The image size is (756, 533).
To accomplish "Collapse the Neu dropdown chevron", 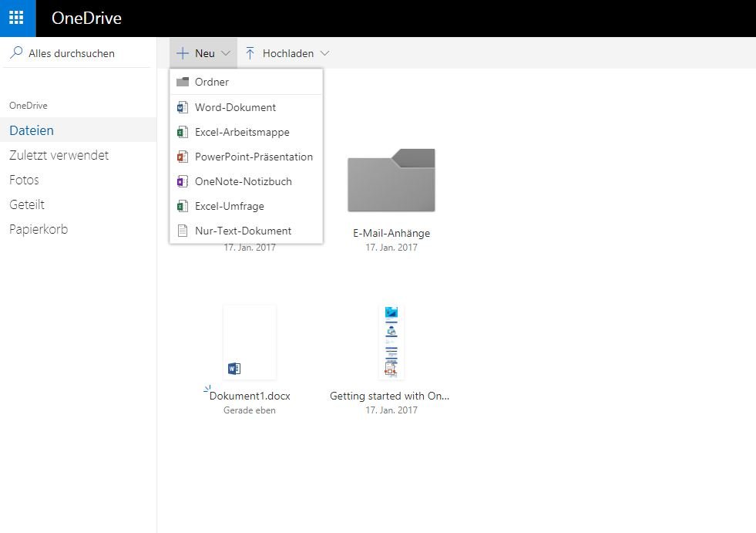I will pos(225,53).
